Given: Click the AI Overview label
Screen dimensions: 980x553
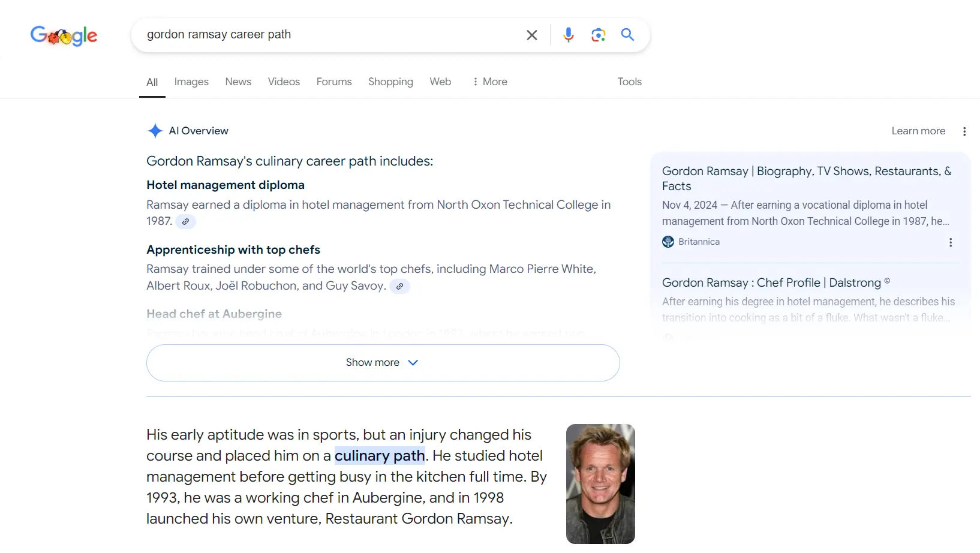Looking at the screenshot, I should (x=199, y=131).
